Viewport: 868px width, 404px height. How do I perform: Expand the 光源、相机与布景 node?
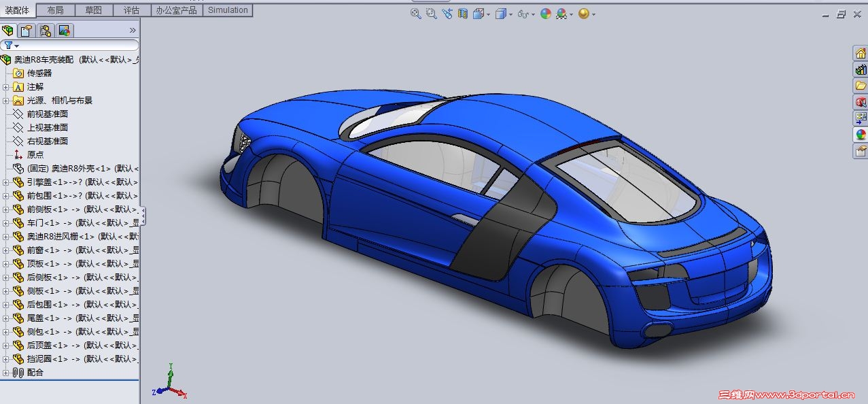(x=6, y=101)
